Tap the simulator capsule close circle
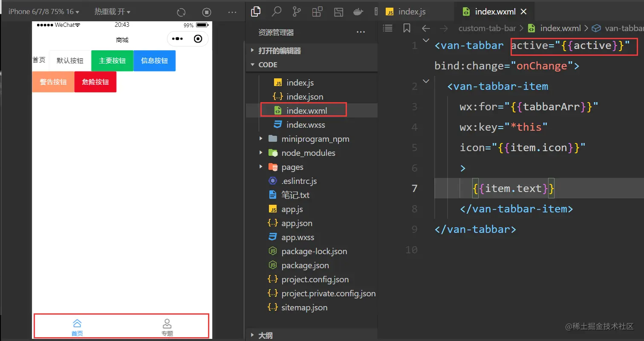The height and width of the screenshot is (341, 644). pos(198,39)
